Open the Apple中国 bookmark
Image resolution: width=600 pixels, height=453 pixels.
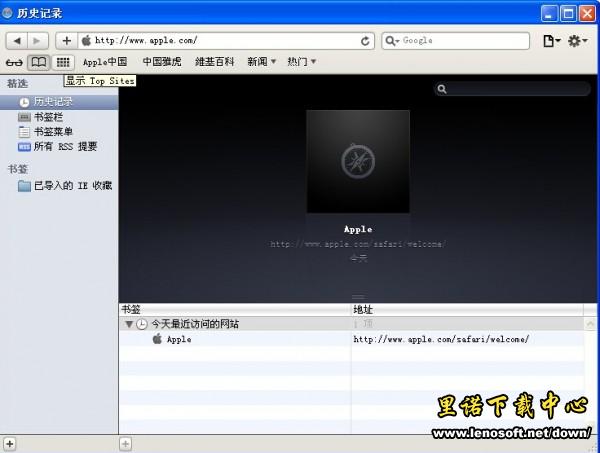pos(105,62)
